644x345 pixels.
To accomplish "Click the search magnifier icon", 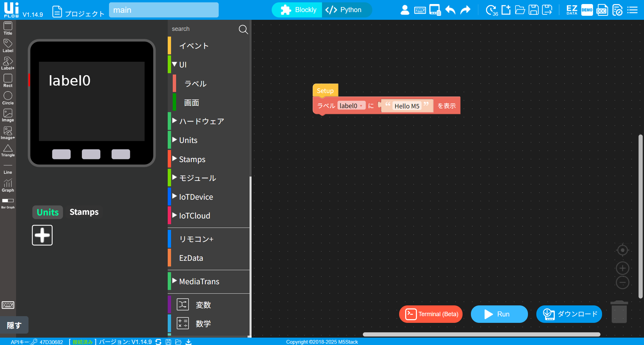I will [x=243, y=30].
